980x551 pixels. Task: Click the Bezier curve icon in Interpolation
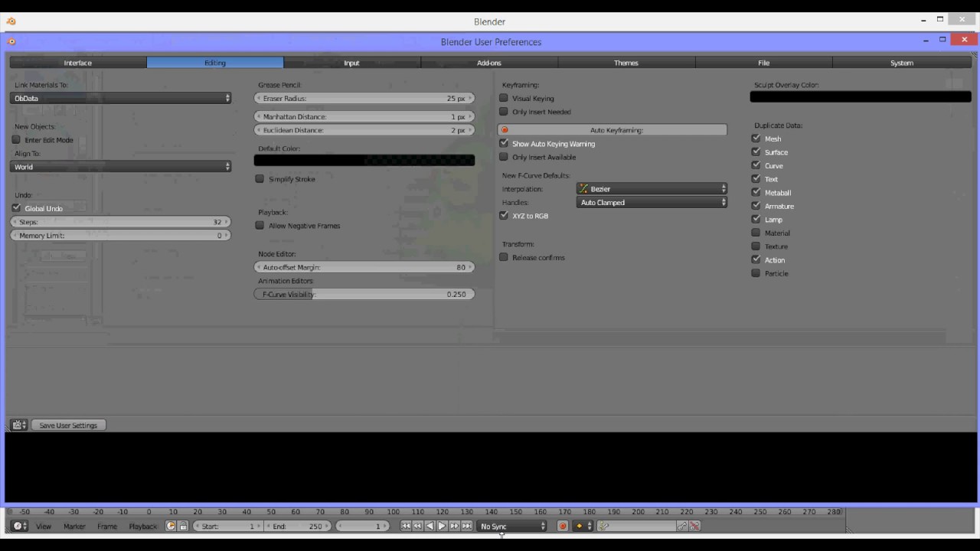coord(584,189)
